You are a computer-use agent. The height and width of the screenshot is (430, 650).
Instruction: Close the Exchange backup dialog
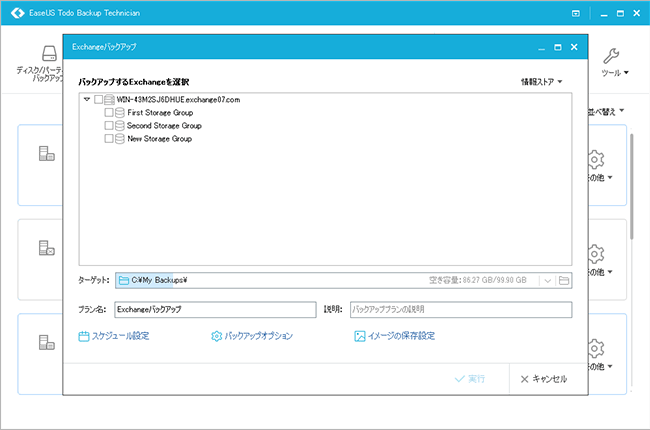click(574, 47)
